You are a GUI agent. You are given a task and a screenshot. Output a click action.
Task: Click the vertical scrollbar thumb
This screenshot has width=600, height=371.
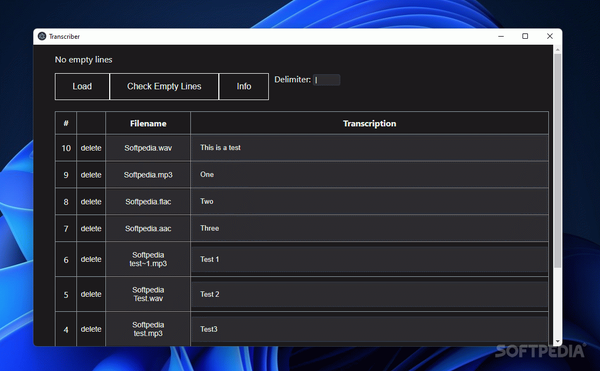pyautogui.click(x=558, y=161)
